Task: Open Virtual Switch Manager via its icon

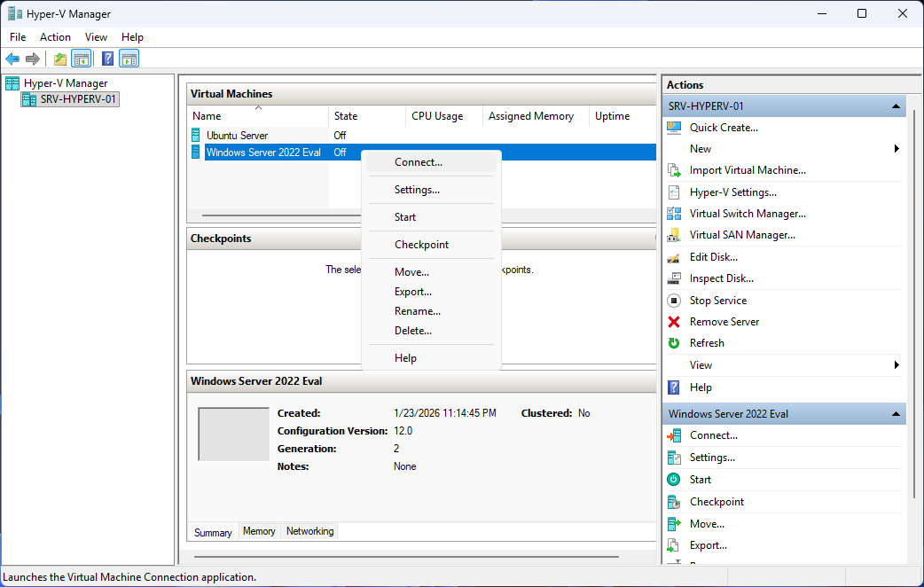Action: click(x=675, y=213)
